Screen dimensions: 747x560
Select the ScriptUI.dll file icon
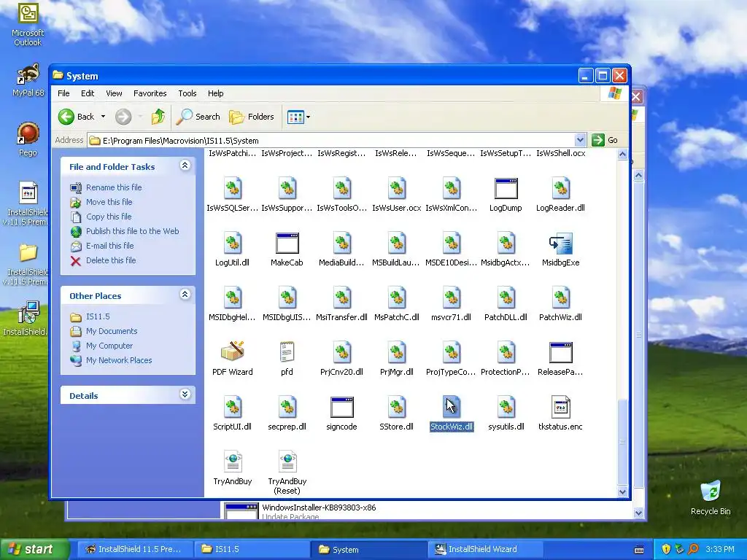(x=233, y=407)
